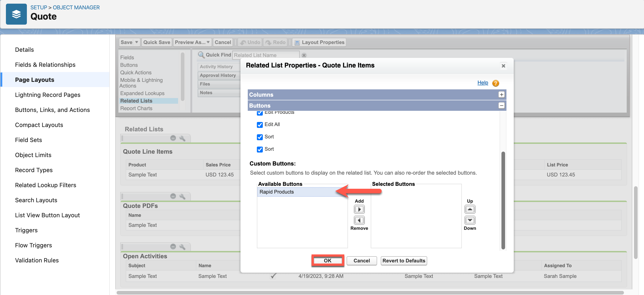The height and width of the screenshot is (295, 644).
Task: Click the Down arrow button
Action: (x=470, y=220)
